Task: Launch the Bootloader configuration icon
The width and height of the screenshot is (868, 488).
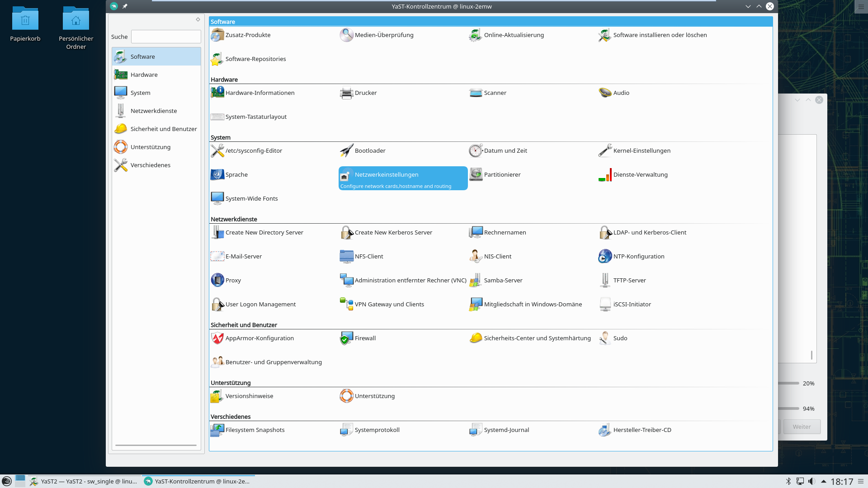Action: click(347, 150)
